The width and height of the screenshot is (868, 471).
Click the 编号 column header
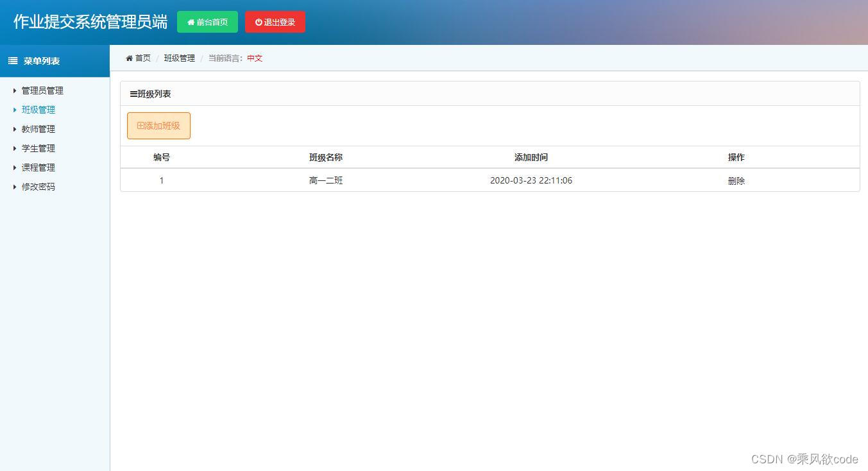click(162, 157)
